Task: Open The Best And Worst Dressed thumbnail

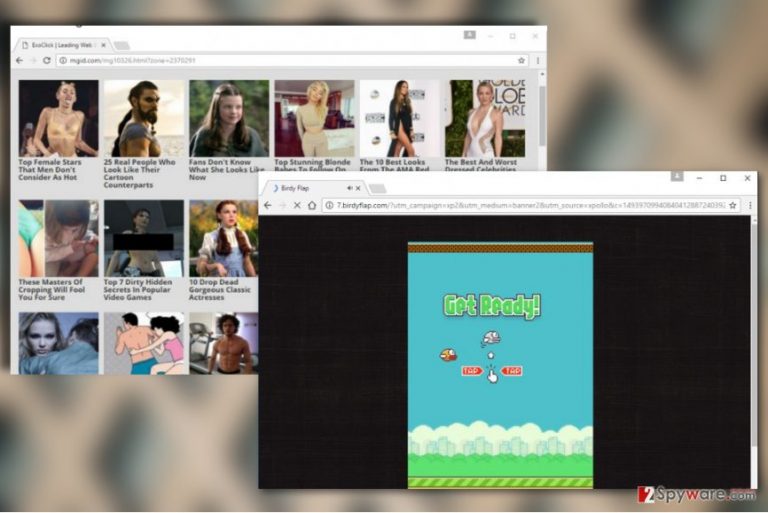Action: point(485,118)
